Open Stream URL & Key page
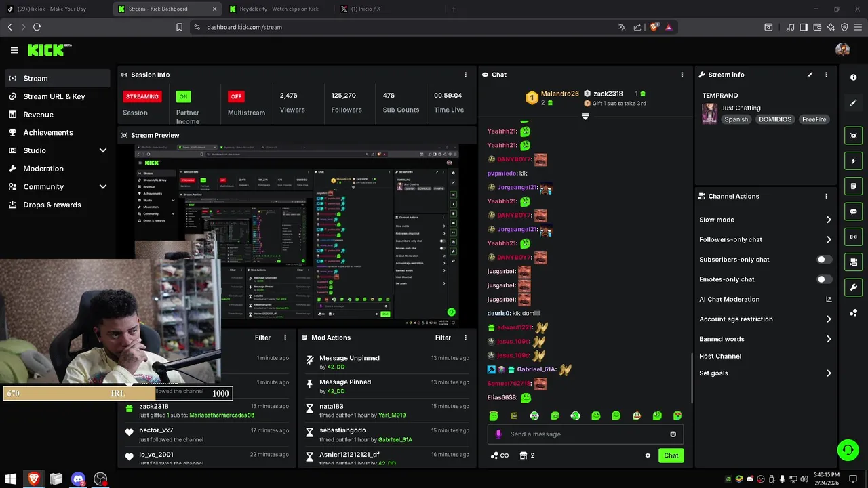Viewport: 868px width, 488px height. pos(58,96)
